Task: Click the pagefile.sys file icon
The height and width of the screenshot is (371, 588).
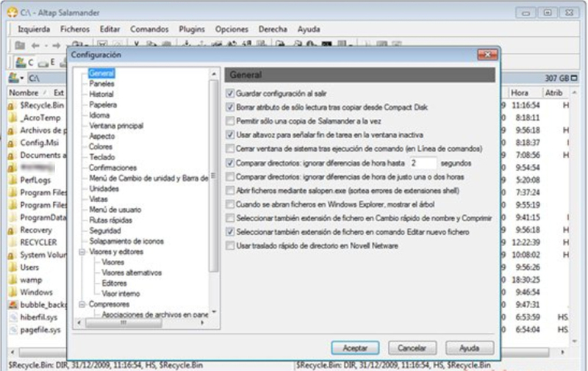Action: (x=13, y=330)
